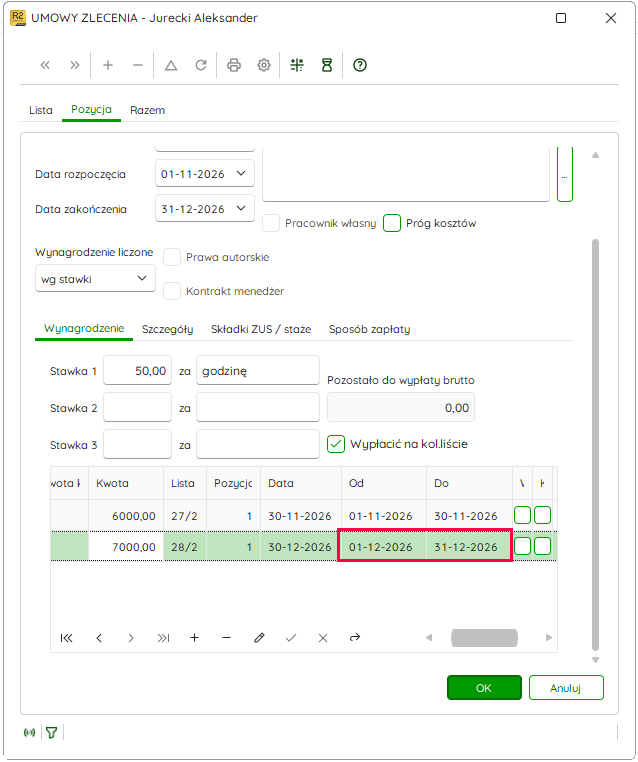Click the broadcast signal icon in status bar
Screen dimensions: 638x762
[30, 732]
